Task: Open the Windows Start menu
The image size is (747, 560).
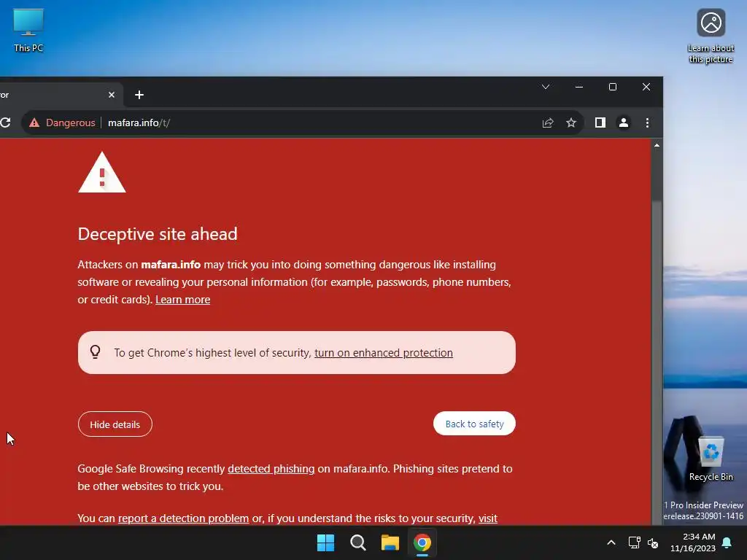Action: coord(326,542)
